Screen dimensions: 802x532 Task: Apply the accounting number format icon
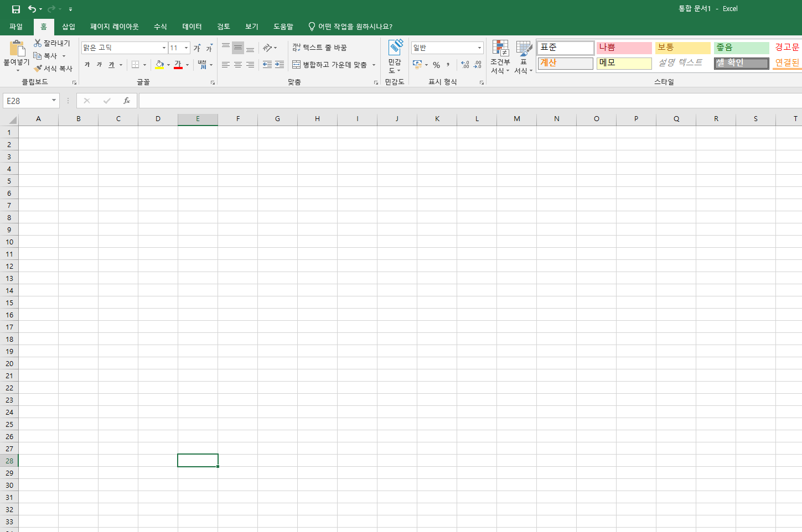click(x=417, y=65)
